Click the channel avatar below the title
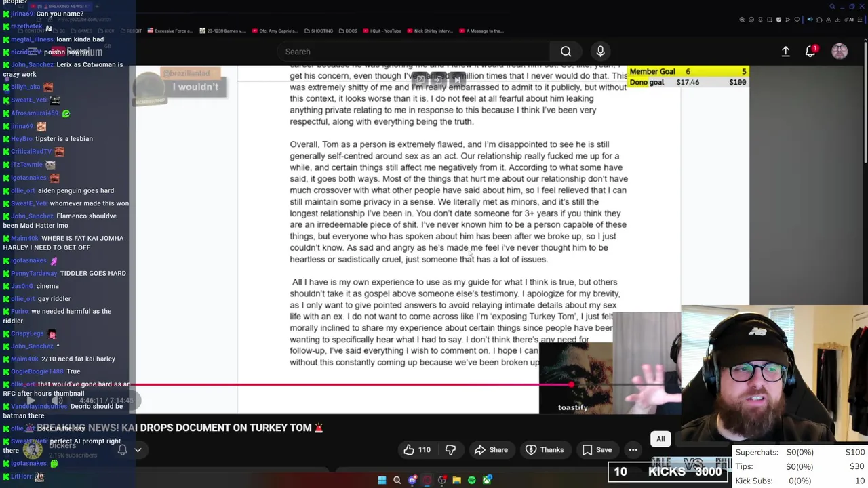868x488 pixels. point(33,449)
